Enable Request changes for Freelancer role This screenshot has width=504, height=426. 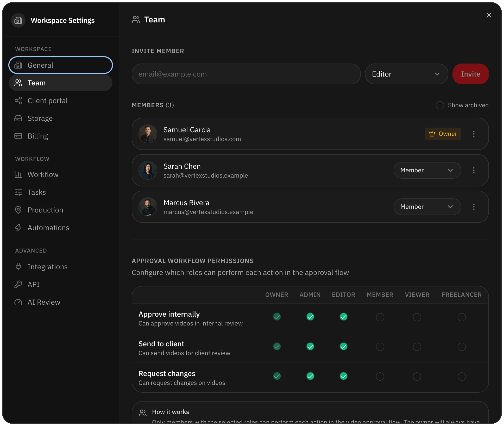[462, 376]
